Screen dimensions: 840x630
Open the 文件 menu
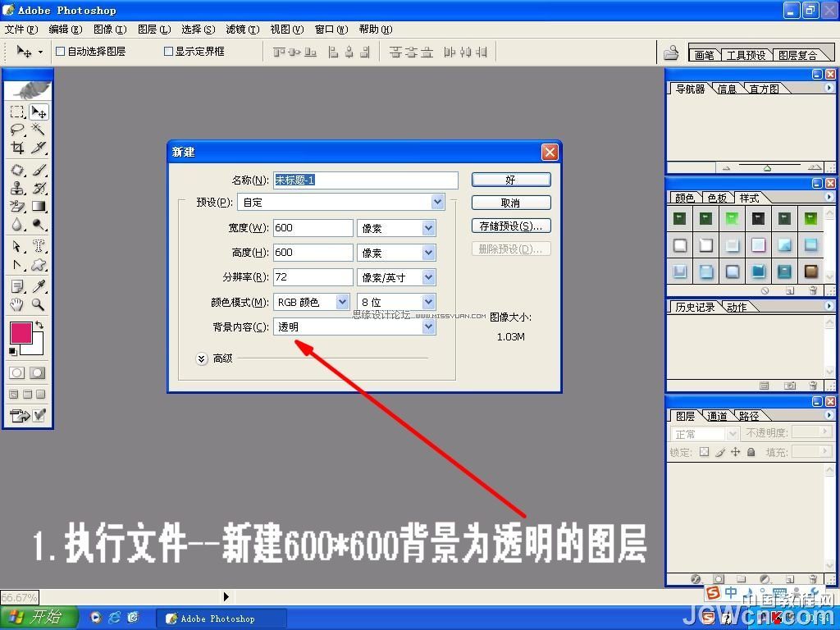pyautogui.click(x=21, y=30)
